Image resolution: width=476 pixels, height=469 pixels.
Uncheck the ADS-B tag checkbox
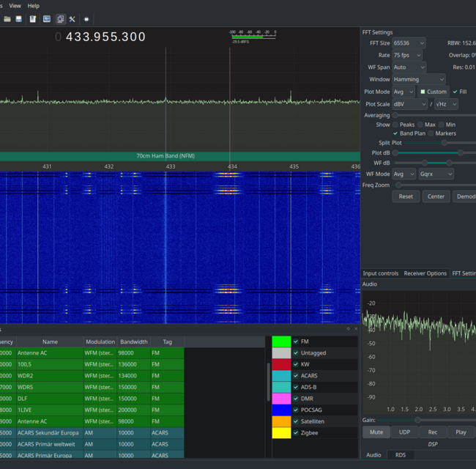pos(296,387)
